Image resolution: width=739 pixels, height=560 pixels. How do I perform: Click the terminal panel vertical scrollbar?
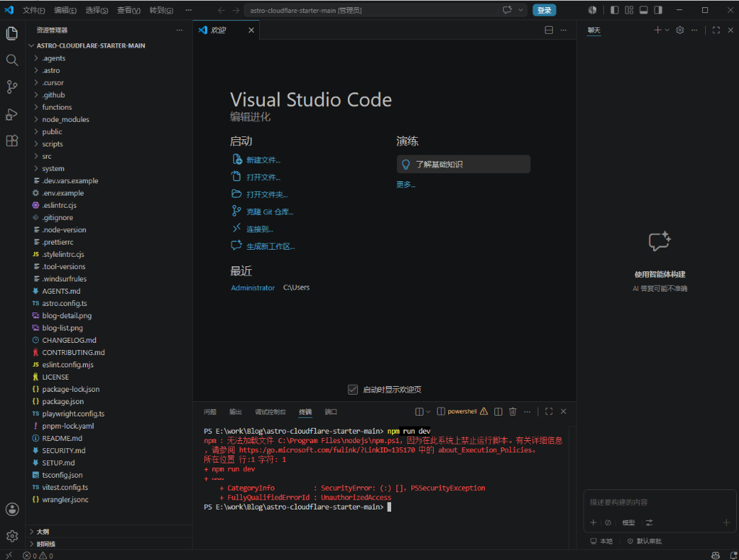point(572,486)
